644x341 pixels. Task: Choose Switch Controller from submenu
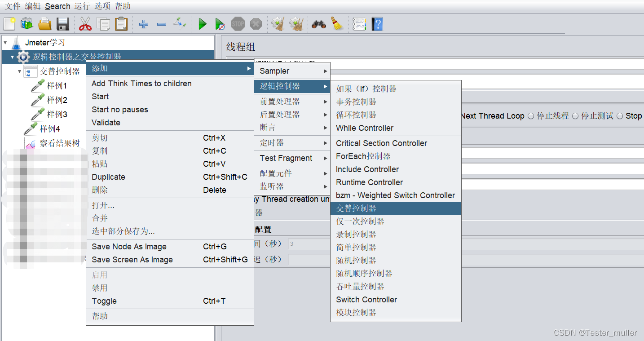click(x=396, y=300)
